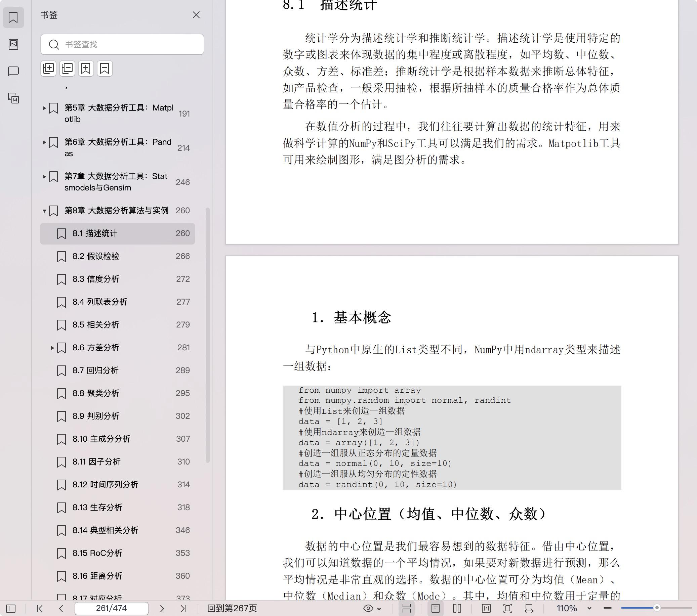Image resolution: width=697 pixels, height=616 pixels.
Task: Go to bookmark 8.11 因子分析
Action: click(x=118, y=462)
